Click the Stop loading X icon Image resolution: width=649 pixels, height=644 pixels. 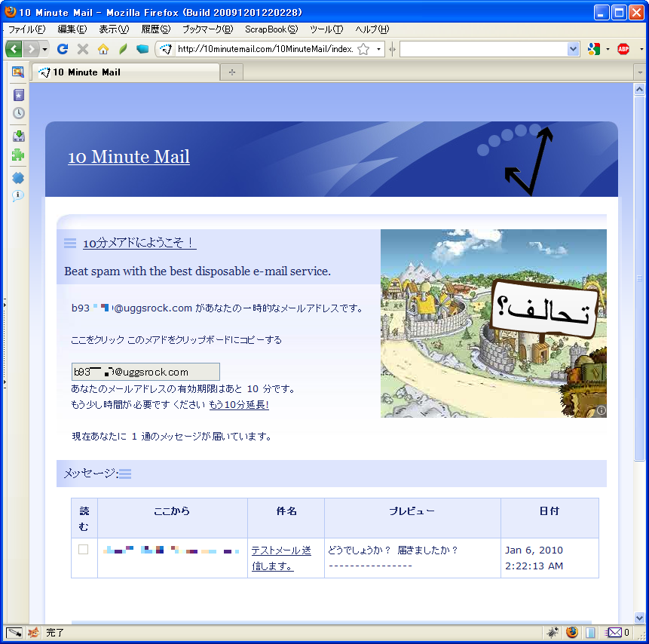click(83, 49)
